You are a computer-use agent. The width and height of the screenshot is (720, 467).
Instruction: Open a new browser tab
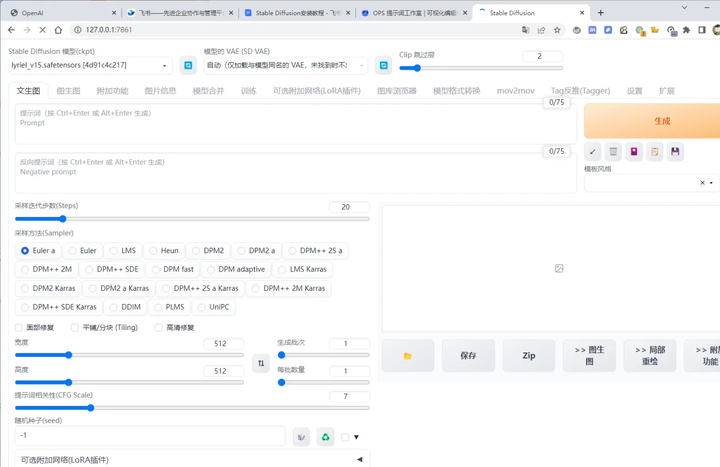(601, 13)
